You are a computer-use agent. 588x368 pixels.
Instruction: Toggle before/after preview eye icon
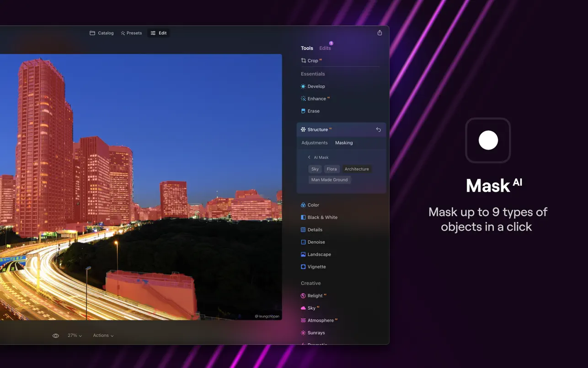(56, 336)
